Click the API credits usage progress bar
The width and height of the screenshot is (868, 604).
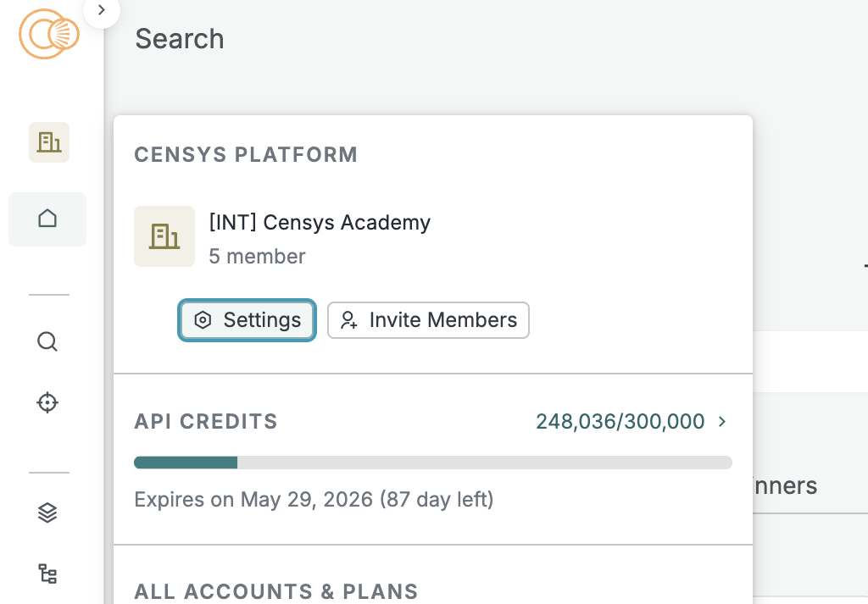[x=432, y=463]
